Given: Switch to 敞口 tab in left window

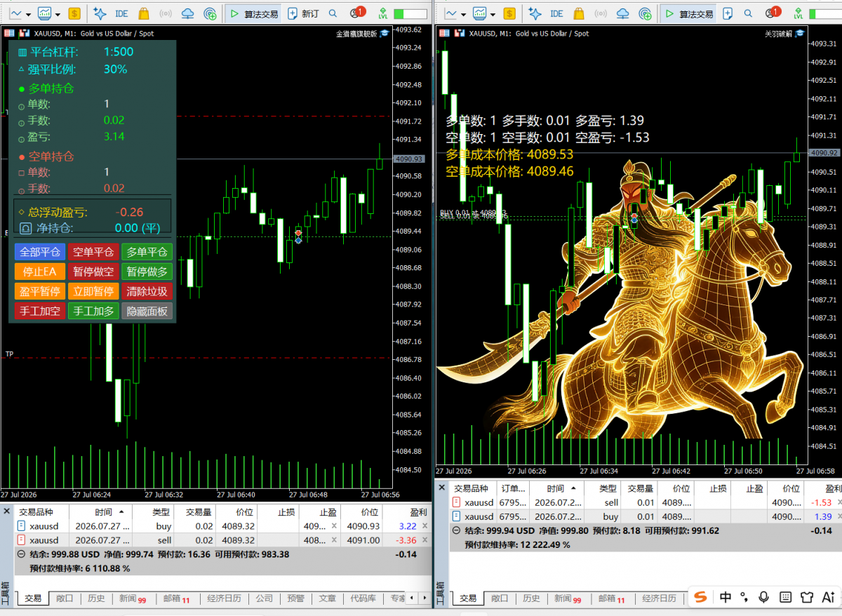Looking at the screenshot, I should pos(65,598).
